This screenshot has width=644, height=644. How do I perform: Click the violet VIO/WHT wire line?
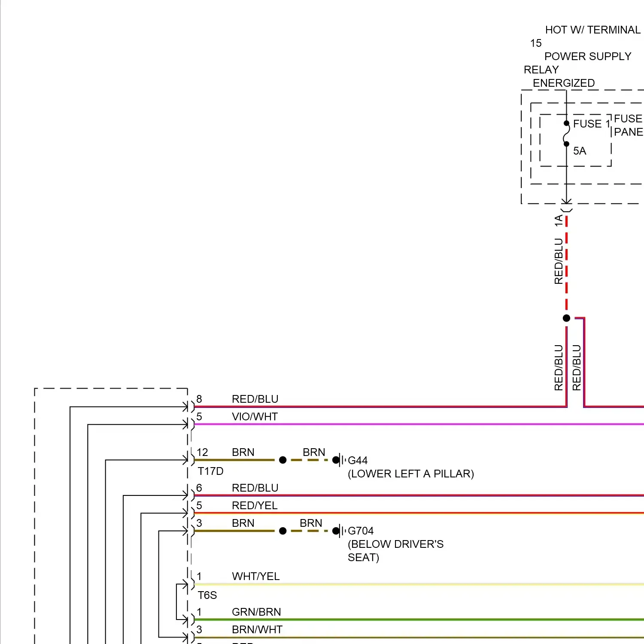coord(419,424)
